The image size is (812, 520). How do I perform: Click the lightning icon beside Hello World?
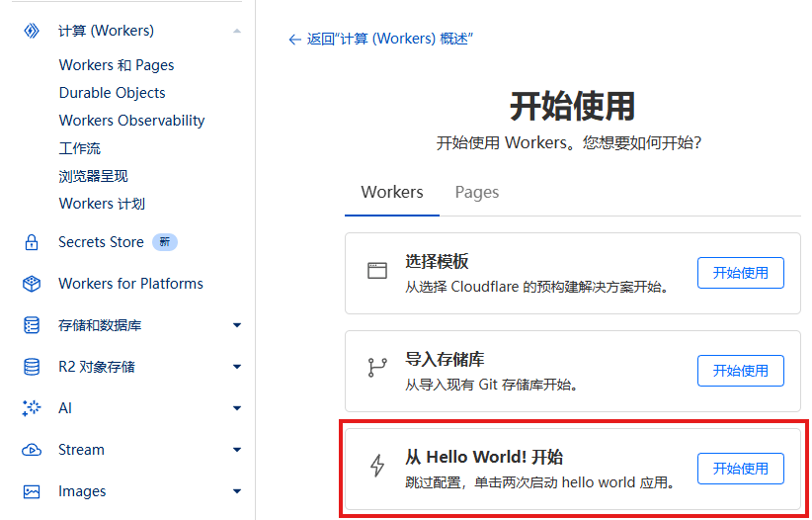pyautogui.click(x=377, y=465)
